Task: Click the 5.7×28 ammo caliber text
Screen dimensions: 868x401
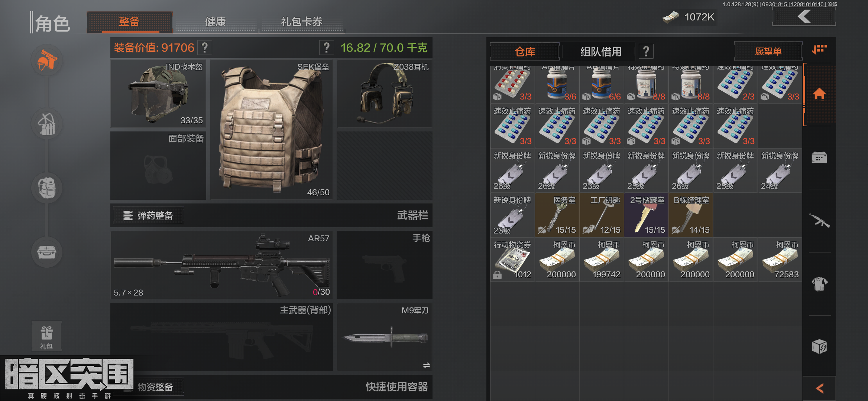Action: pos(128,293)
